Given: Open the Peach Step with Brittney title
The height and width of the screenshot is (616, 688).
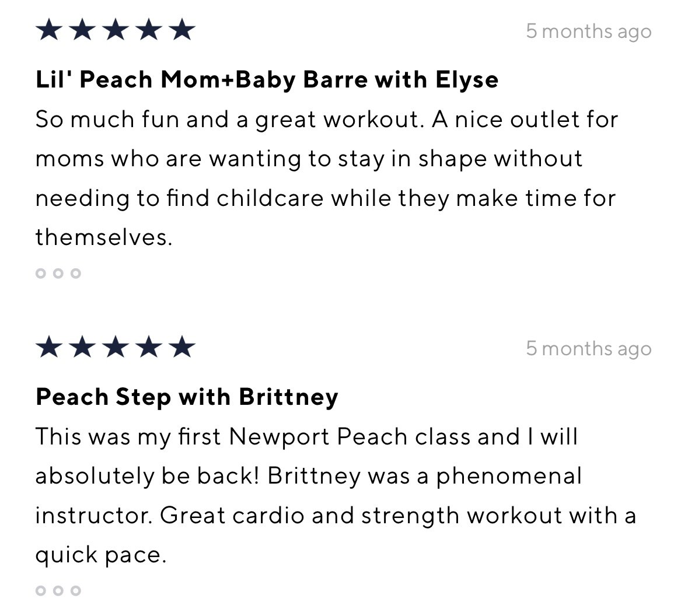Looking at the screenshot, I should pos(187,397).
